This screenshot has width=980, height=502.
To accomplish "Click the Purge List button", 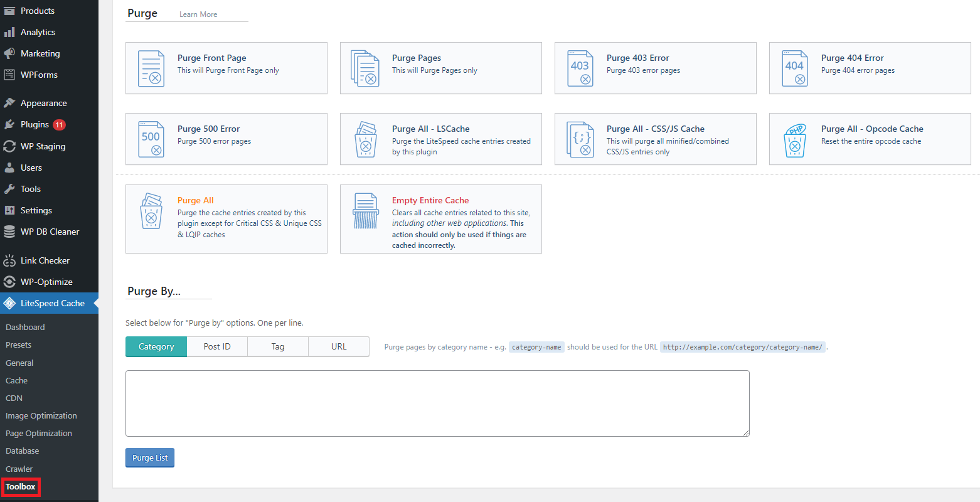I will coord(149,457).
